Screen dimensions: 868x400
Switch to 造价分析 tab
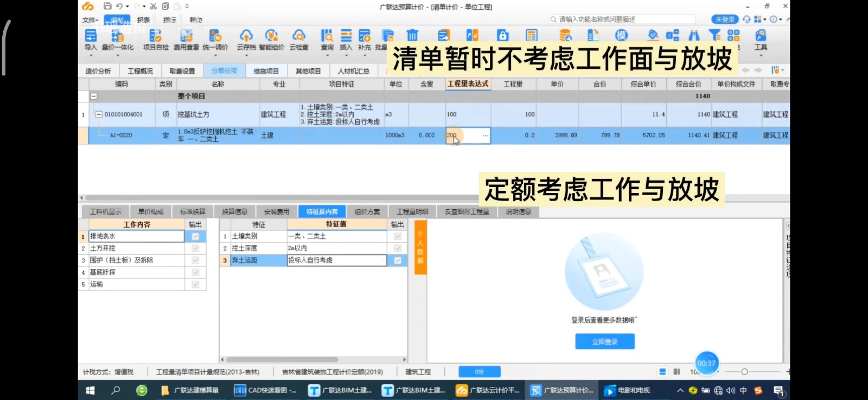coord(98,71)
